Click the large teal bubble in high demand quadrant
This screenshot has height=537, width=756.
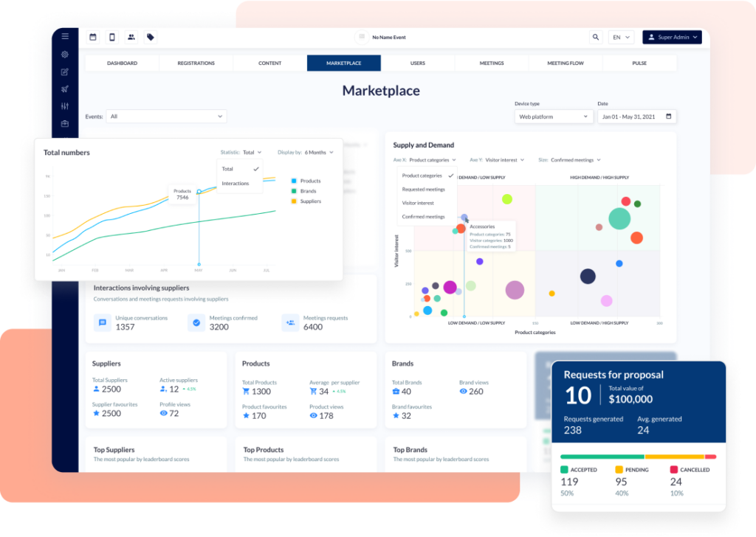619,218
